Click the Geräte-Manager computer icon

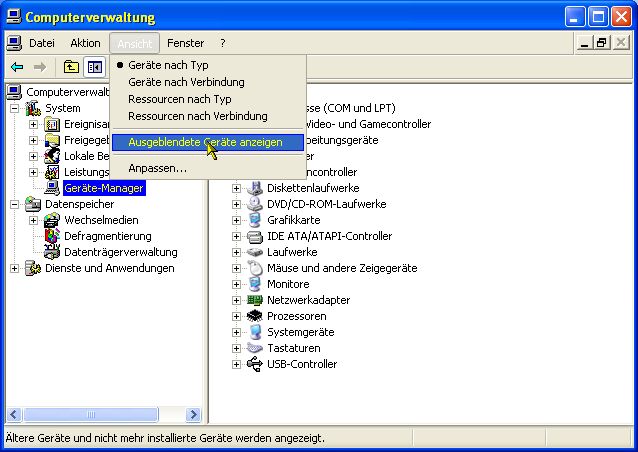pyautogui.click(x=52, y=188)
